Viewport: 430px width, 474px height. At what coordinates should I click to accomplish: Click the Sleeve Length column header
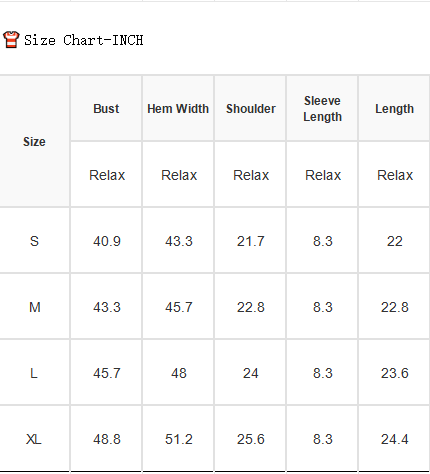click(322, 109)
